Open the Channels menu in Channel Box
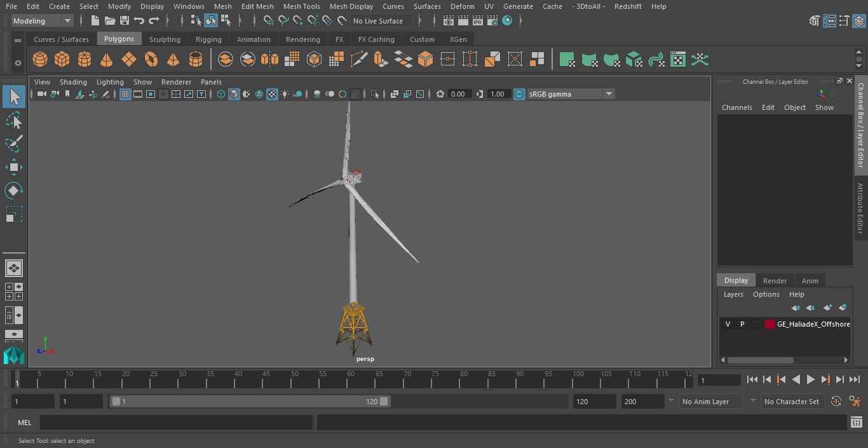Image resolution: width=868 pixels, height=448 pixels. [x=736, y=107]
